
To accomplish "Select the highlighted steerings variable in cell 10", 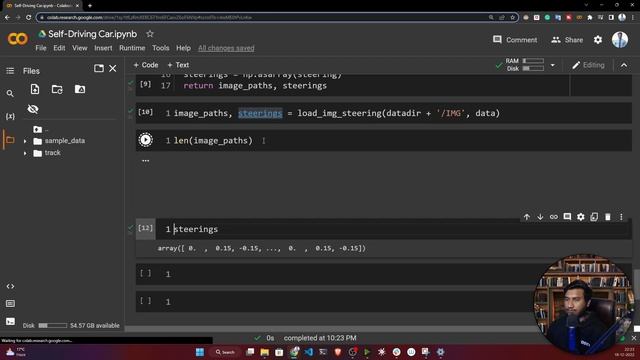I will 260,113.
